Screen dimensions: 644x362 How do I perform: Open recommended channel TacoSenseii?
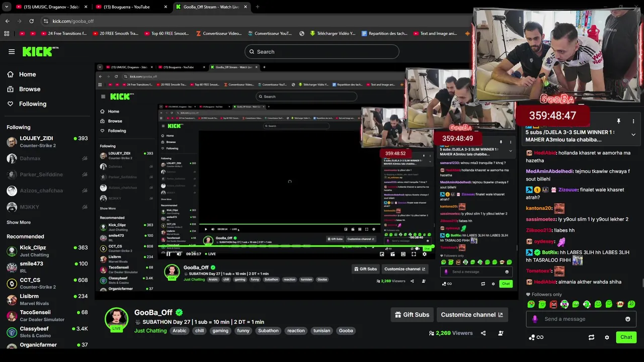point(47,316)
